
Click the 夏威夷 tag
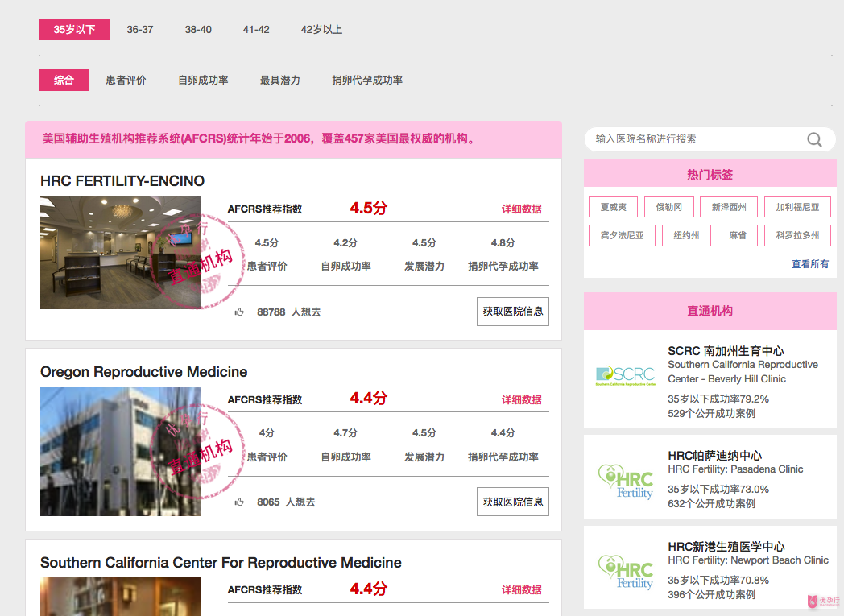[x=613, y=207]
